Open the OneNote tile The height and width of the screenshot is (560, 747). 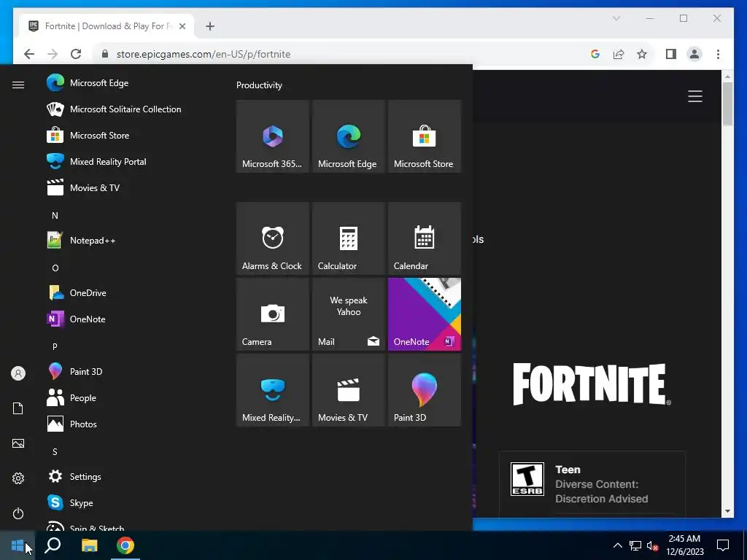coord(424,314)
